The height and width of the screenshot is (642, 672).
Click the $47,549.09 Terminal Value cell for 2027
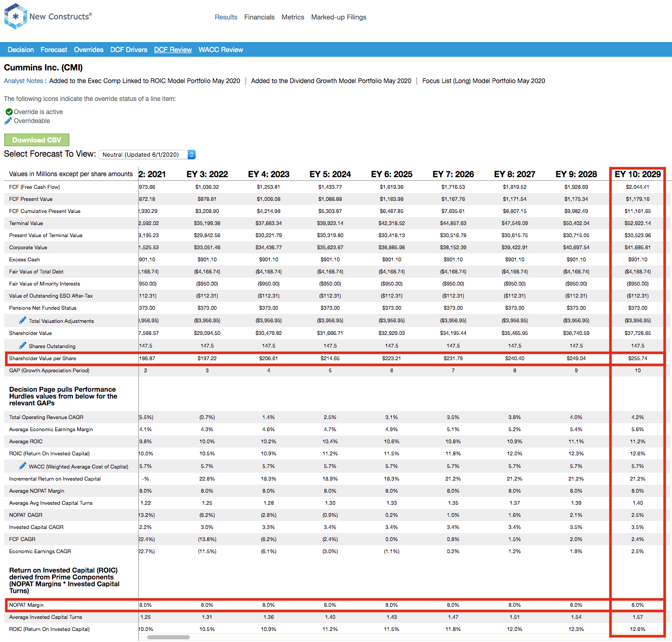[515, 223]
